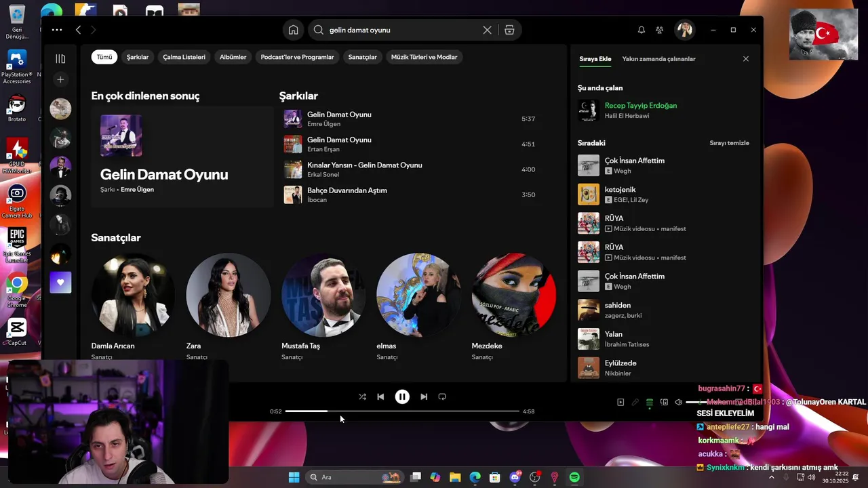Open the three-dots app menu

click(x=57, y=30)
